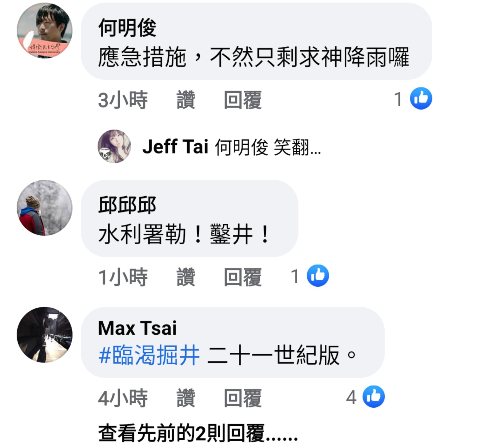Image resolution: width=502 pixels, height=448 pixels.
Task: Like 何明俊's comment with 讚
Action: coord(186,100)
